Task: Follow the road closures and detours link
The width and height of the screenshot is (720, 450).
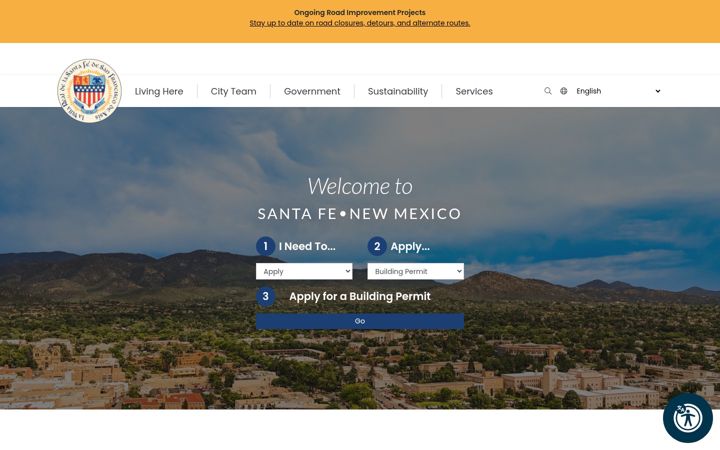Action: [360, 23]
